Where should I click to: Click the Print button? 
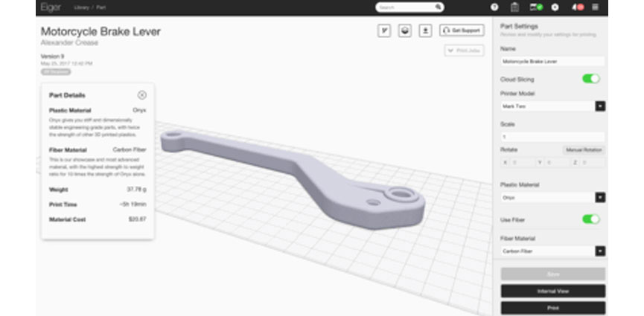553,309
